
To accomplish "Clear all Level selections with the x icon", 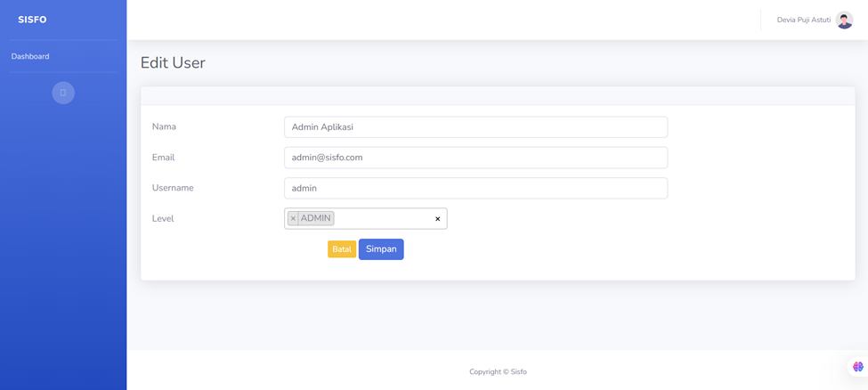I will (437, 219).
